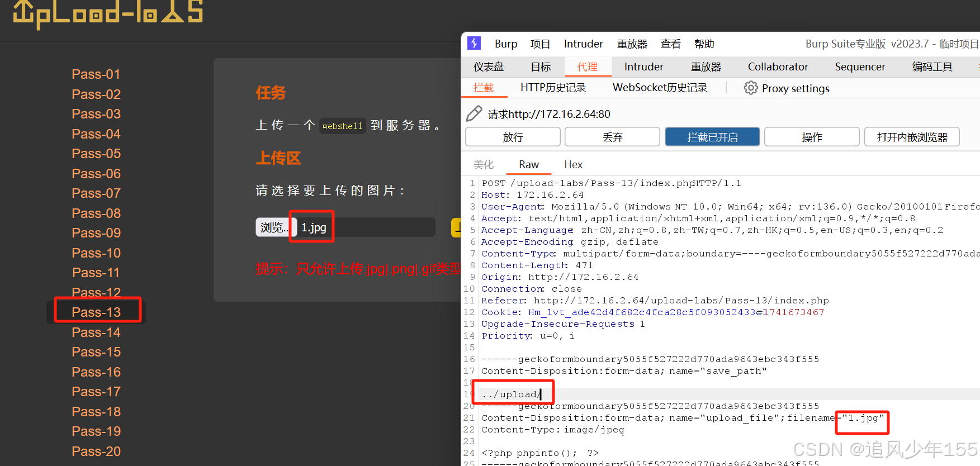Open the Collaborator tab
The width and height of the screenshot is (980, 466).
(778, 67)
